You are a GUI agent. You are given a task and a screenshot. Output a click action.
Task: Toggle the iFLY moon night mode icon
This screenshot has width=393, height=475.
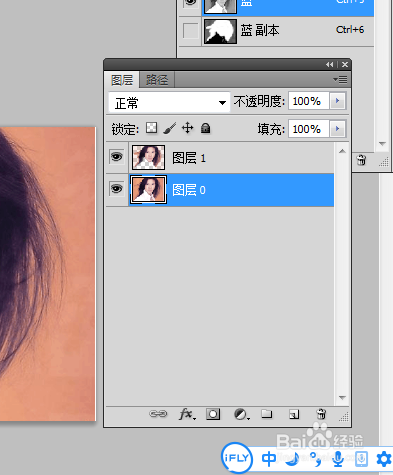tap(293, 459)
